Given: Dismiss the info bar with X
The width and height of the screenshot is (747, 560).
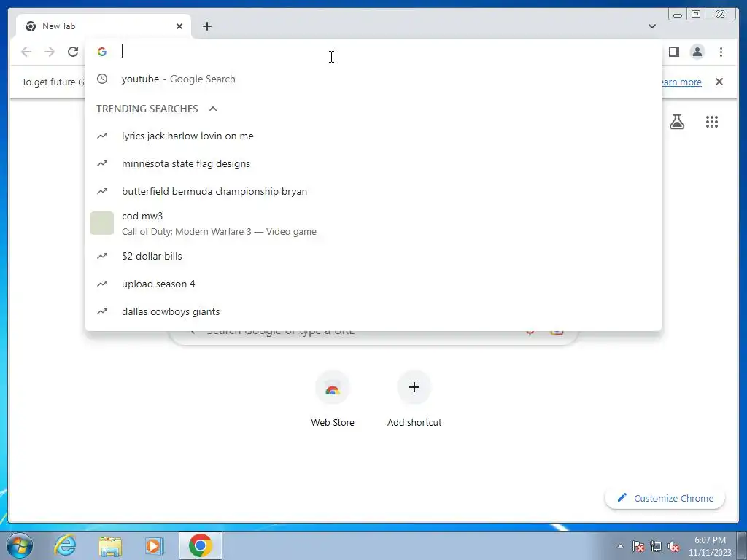Looking at the screenshot, I should [719, 82].
